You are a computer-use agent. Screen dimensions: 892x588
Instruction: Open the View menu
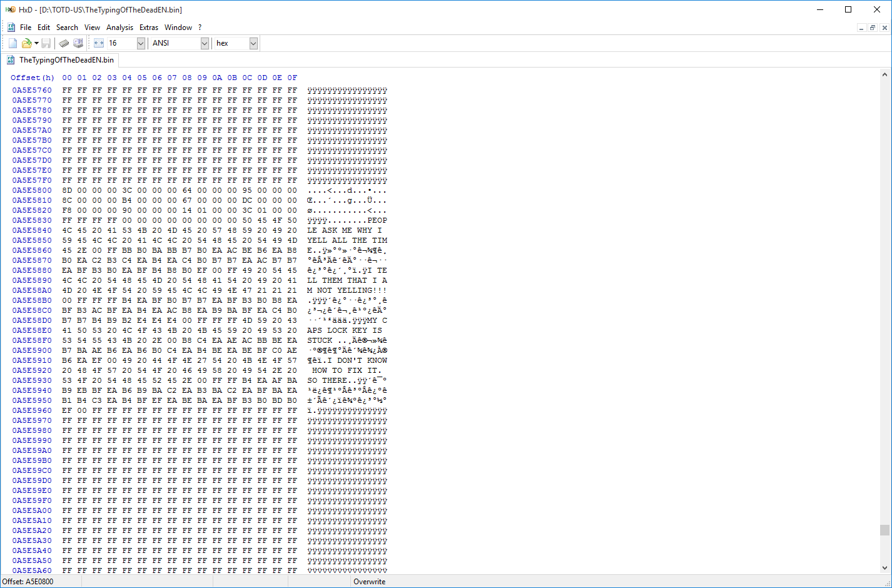[92, 28]
